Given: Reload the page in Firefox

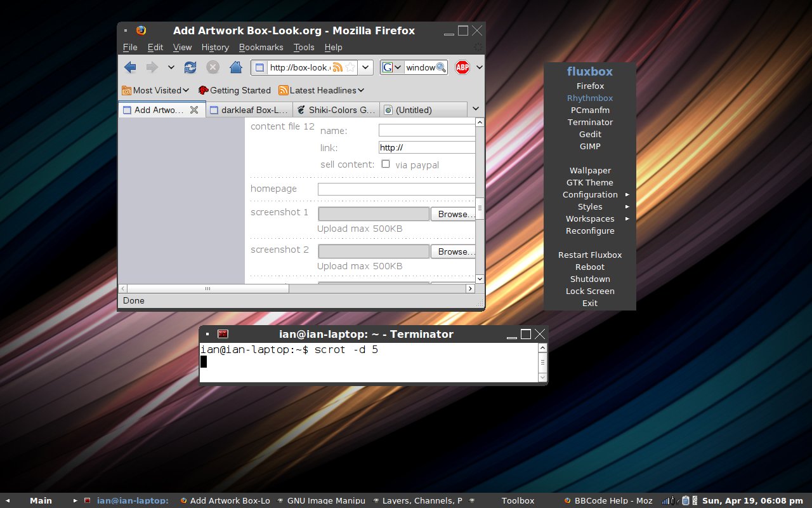Looking at the screenshot, I should [x=190, y=67].
